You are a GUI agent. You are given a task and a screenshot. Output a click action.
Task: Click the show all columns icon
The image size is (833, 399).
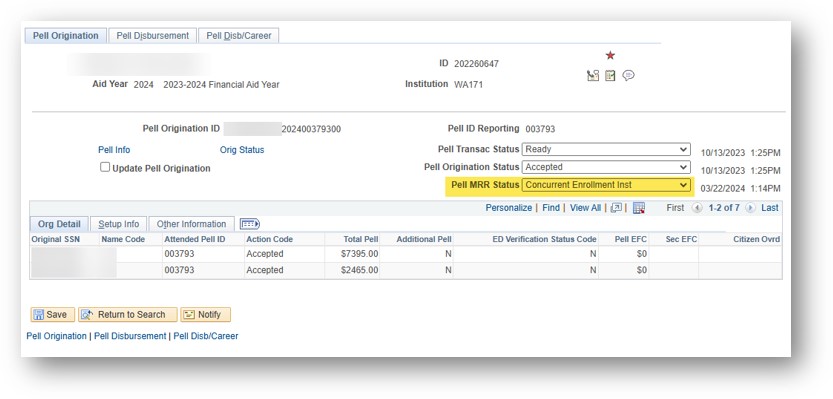[x=250, y=224]
